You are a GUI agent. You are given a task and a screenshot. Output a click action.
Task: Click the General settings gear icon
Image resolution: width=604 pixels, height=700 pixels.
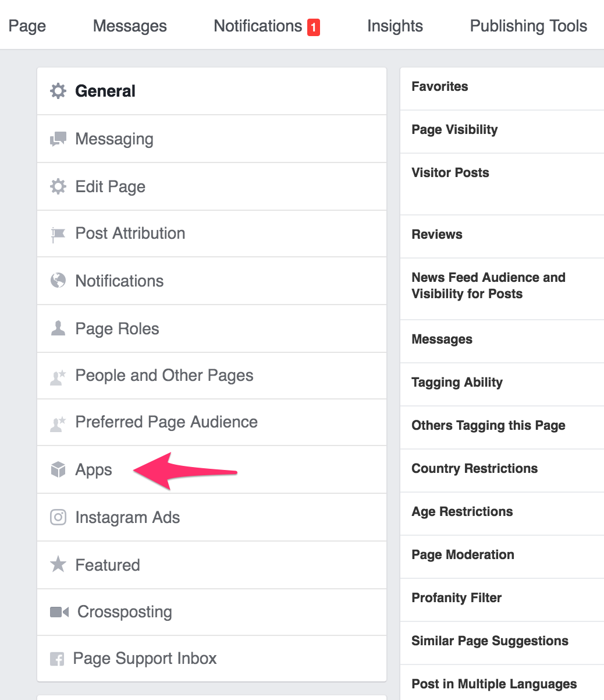pyautogui.click(x=58, y=91)
